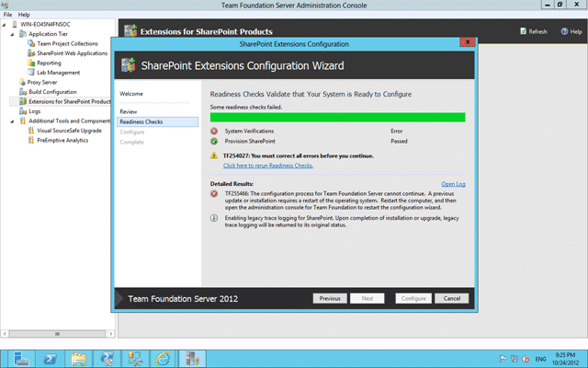Click the Application Tier icon
The image size is (588, 368).
pyautogui.click(x=23, y=34)
